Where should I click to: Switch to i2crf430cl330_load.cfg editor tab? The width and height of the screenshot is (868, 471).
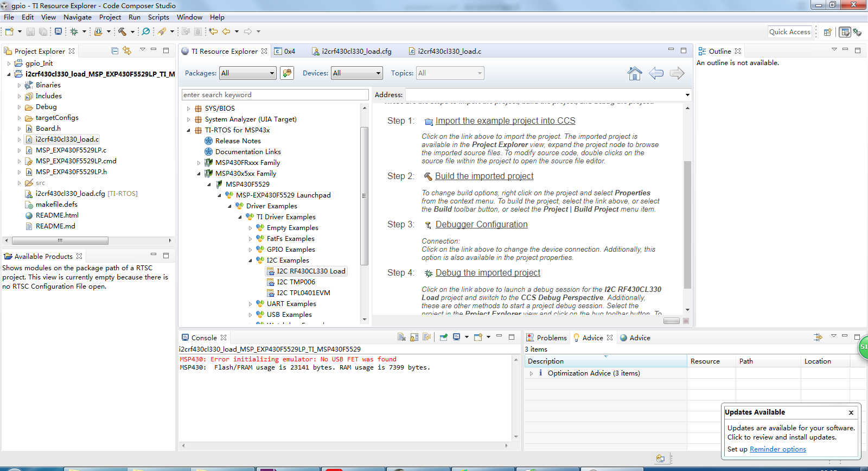click(x=352, y=51)
